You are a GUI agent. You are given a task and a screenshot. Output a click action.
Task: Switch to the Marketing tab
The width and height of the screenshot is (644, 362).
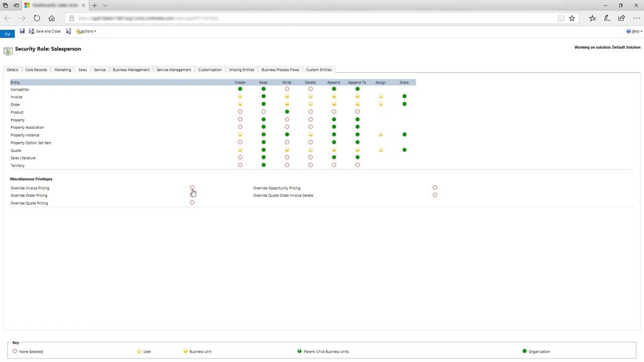click(x=63, y=70)
